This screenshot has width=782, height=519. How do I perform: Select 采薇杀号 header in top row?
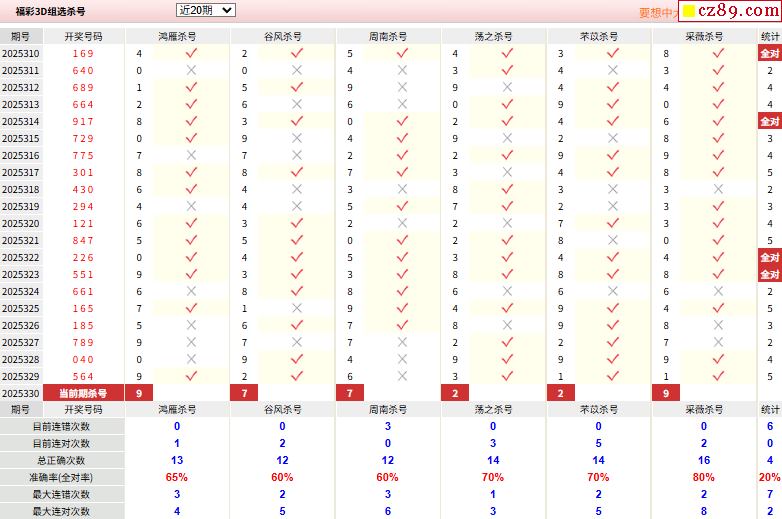click(x=704, y=36)
